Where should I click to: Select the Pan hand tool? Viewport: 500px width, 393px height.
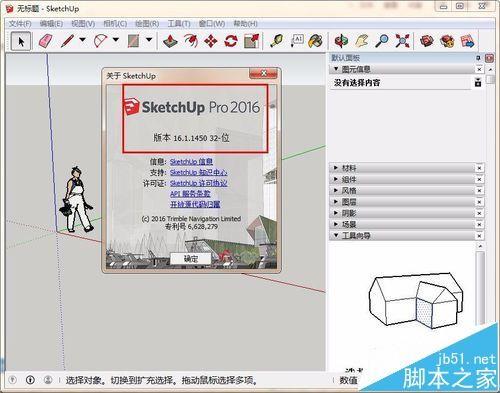click(362, 41)
